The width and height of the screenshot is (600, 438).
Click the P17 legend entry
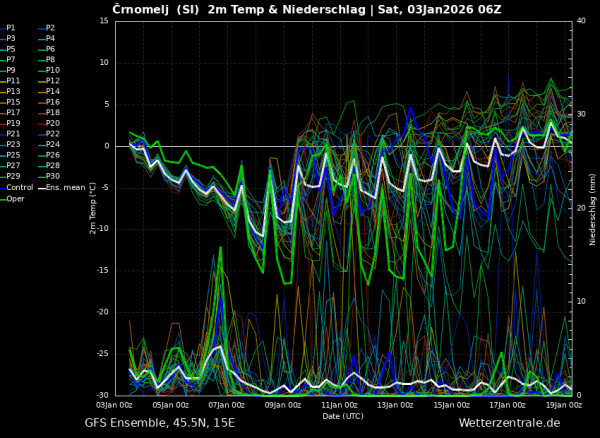pos(10,112)
